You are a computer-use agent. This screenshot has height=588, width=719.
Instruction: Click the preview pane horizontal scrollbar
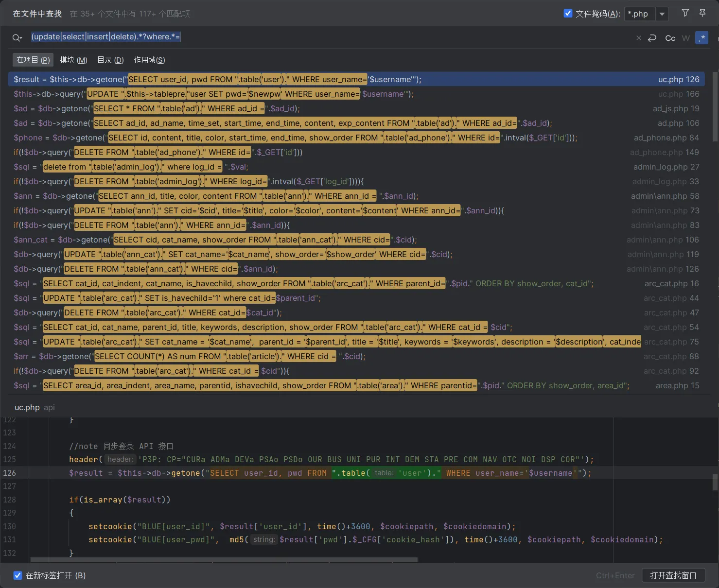point(224,560)
